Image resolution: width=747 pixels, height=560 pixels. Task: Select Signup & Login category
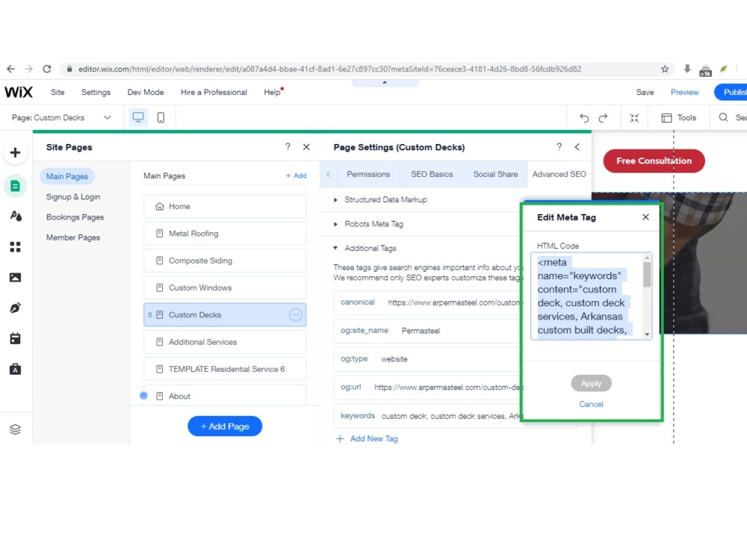tap(73, 196)
